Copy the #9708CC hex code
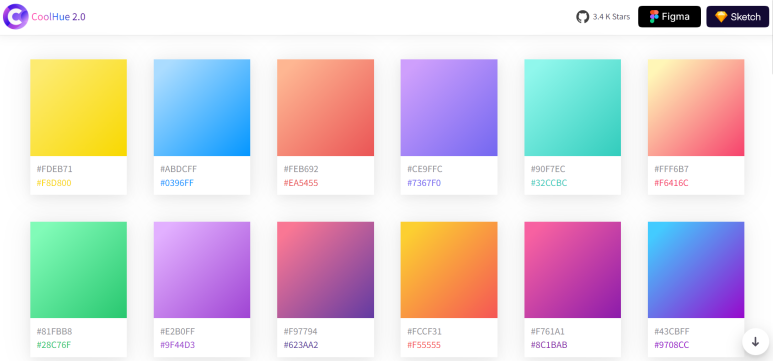The image size is (773, 361). click(671, 345)
